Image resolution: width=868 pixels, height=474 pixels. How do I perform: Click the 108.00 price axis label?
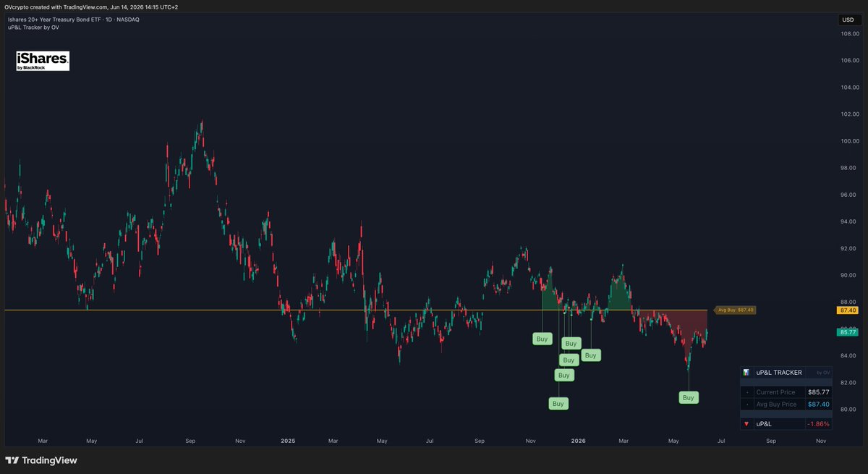point(850,34)
